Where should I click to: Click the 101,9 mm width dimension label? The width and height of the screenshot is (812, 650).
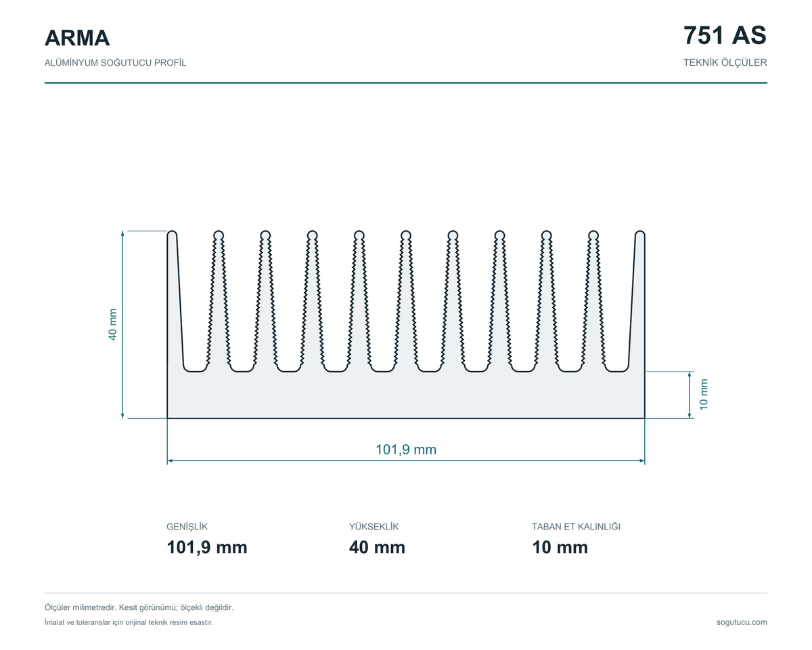pos(406,450)
